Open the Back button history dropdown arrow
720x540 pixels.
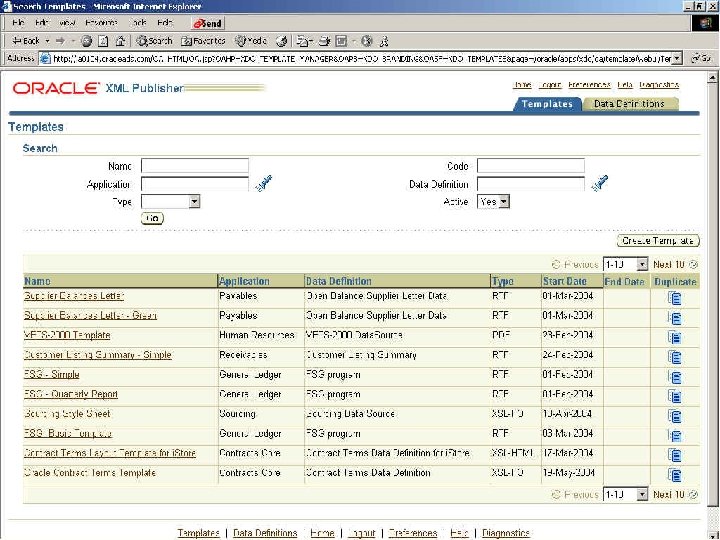point(47,41)
